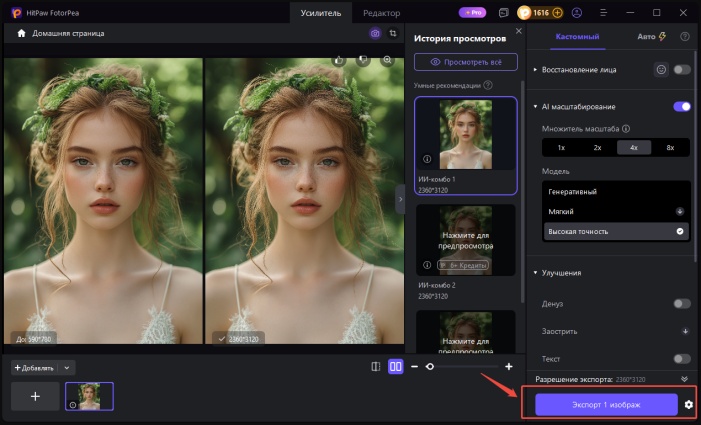The height and width of the screenshot is (425, 701).
Task: Open the hamburger main menu
Action: tap(604, 13)
